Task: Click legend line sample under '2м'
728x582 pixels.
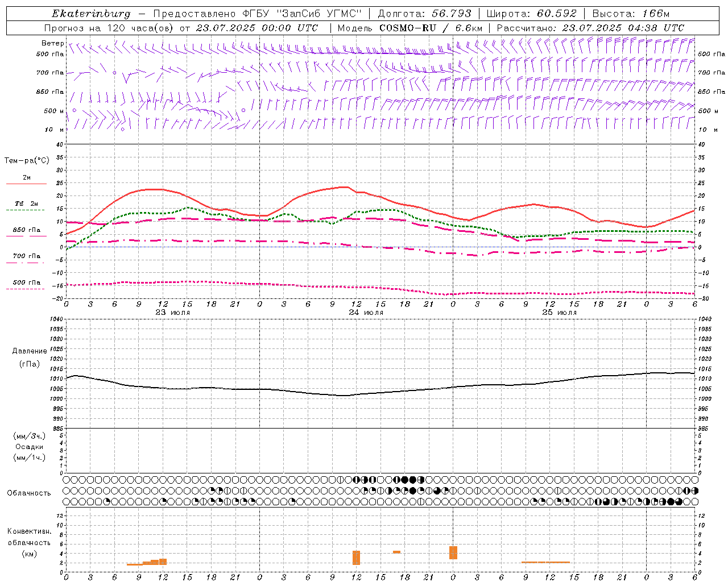Action: (26, 184)
